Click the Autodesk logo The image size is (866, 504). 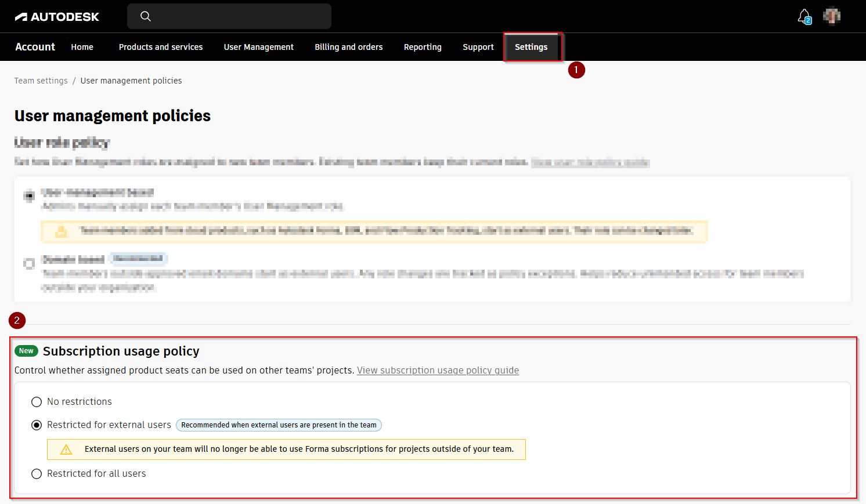tap(57, 17)
